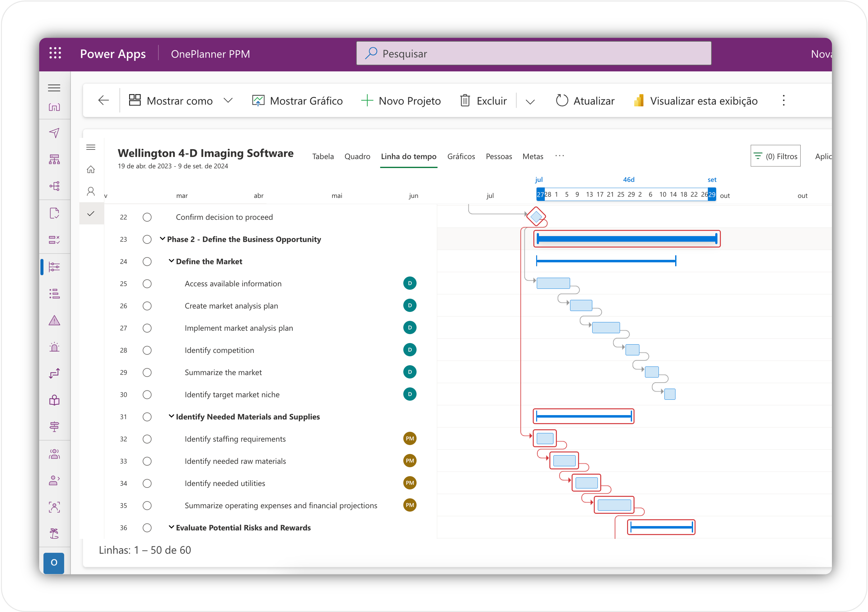Open the Mostrar como dropdown
This screenshot has width=868, height=612.
click(181, 101)
